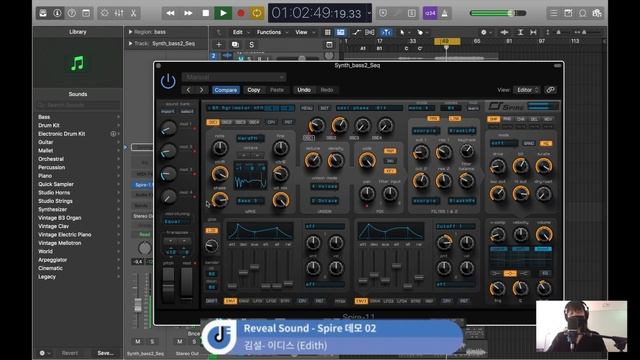Viewport: 640px width, 360px height.
Task: Click the Library Save... button
Action: pos(105,353)
